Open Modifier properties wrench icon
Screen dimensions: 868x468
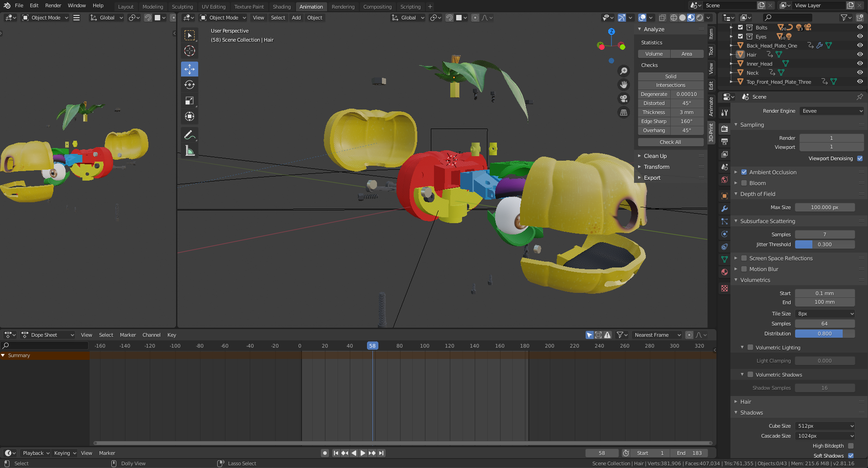pos(725,209)
